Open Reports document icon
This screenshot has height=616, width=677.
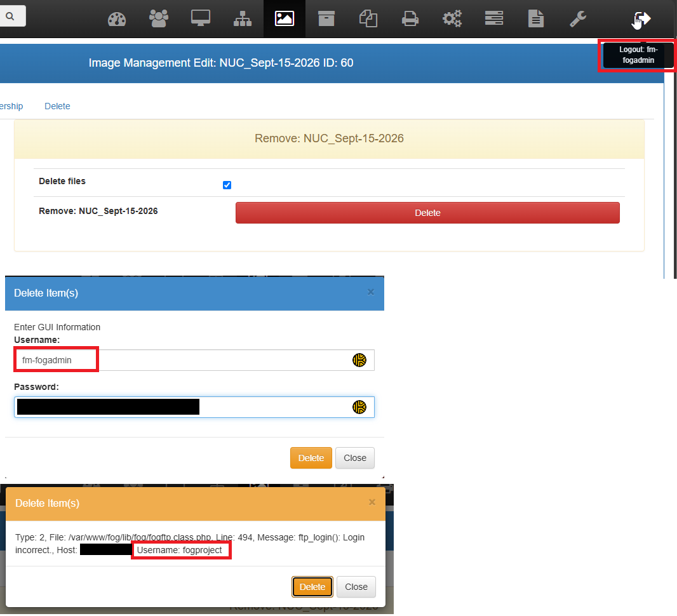pyautogui.click(x=536, y=19)
